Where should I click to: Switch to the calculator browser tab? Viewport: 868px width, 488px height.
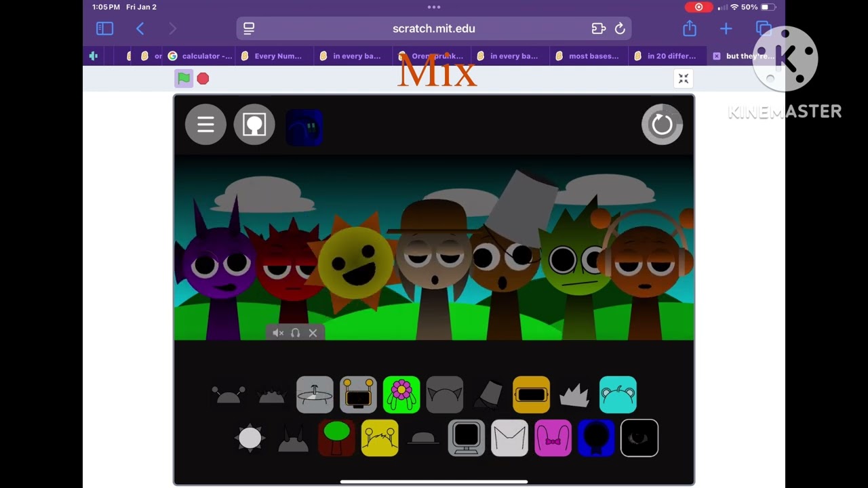[x=201, y=56]
